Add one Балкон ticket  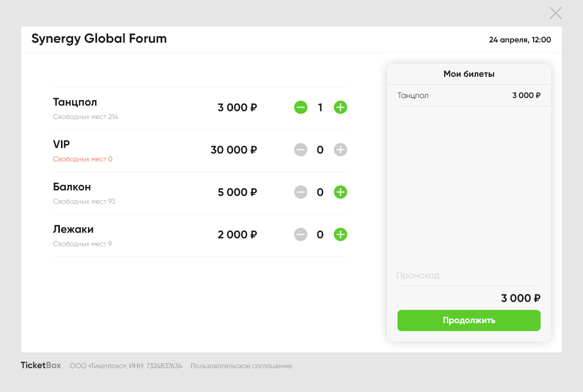(340, 192)
